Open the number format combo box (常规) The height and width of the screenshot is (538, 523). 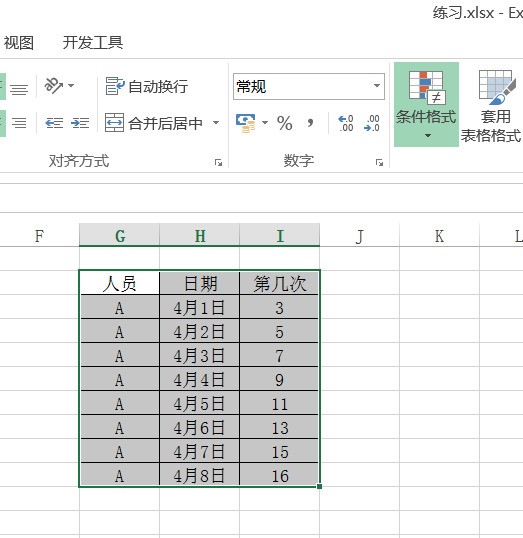309,86
